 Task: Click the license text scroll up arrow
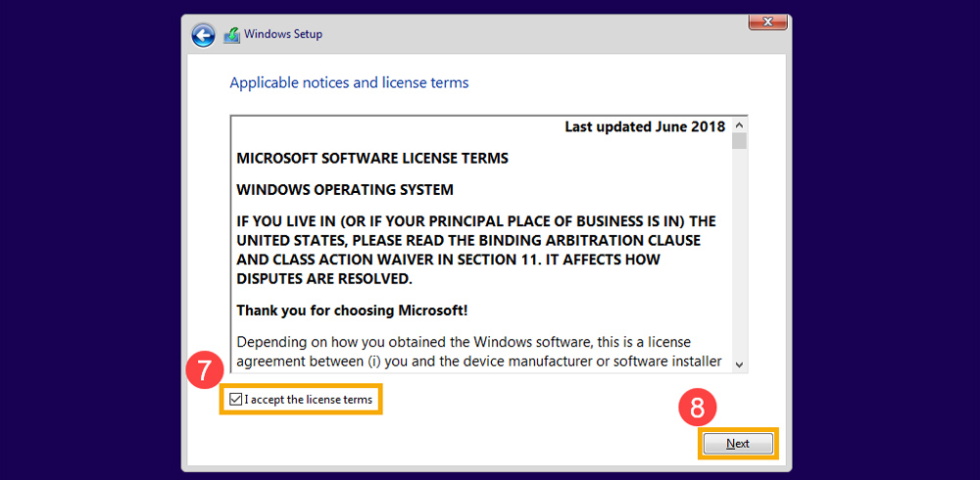coord(740,125)
